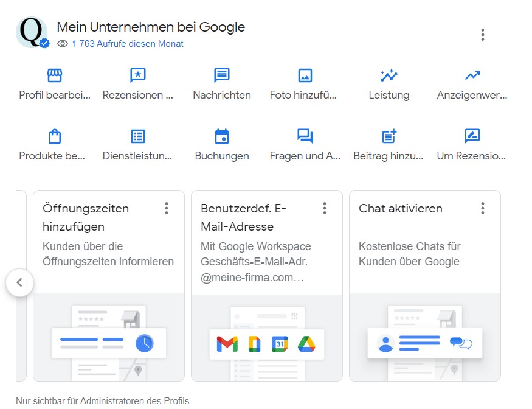Click the Fragen und A... label

pos(305,156)
